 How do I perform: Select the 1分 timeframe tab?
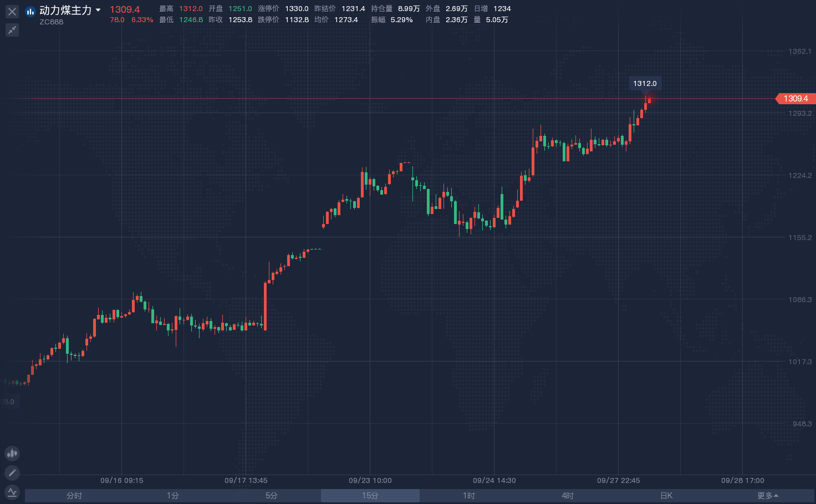pos(173,496)
